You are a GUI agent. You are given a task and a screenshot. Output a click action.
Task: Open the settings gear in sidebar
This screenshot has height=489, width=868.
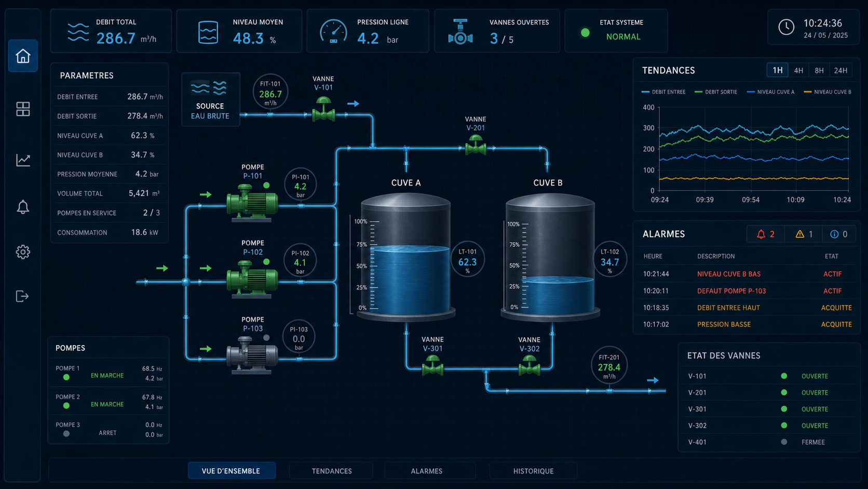pyautogui.click(x=23, y=252)
